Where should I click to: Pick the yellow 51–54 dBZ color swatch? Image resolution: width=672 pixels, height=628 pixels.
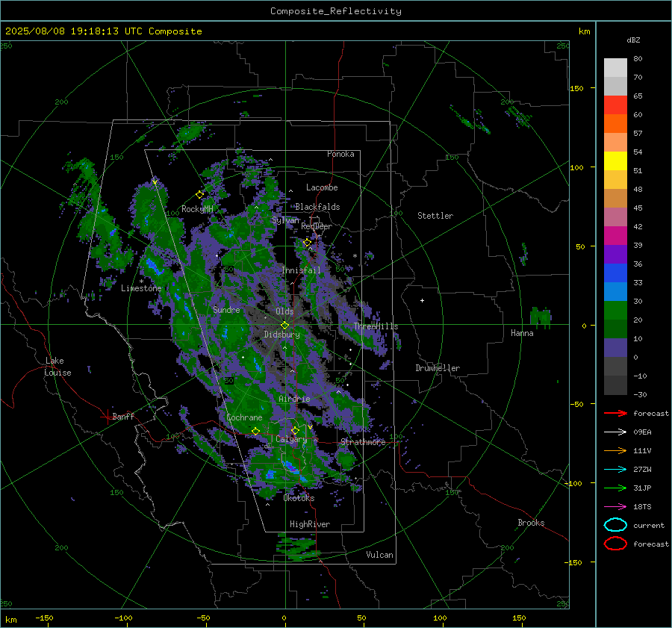615,161
